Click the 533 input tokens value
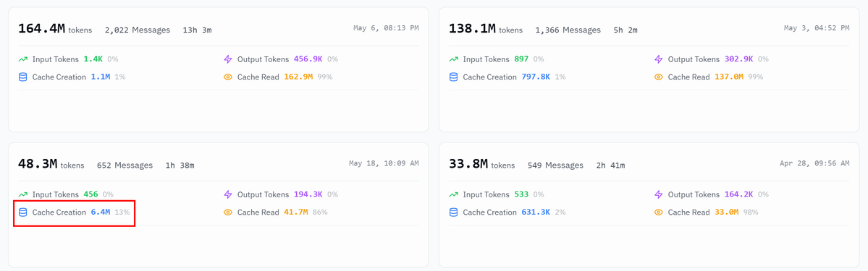 click(521, 194)
